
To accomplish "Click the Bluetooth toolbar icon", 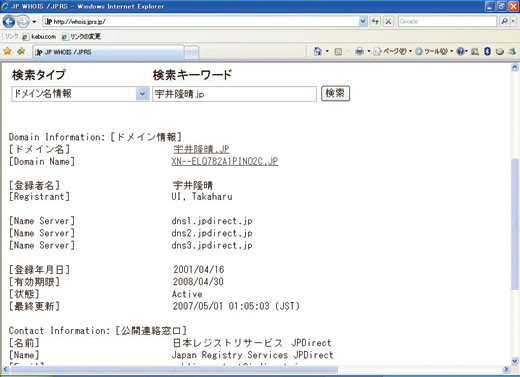I will 487,51.
